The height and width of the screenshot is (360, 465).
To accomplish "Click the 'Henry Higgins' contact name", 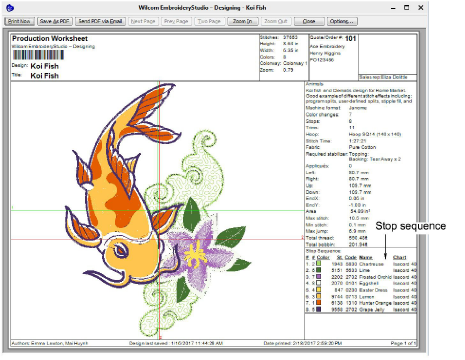I will click(x=325, y=53).
